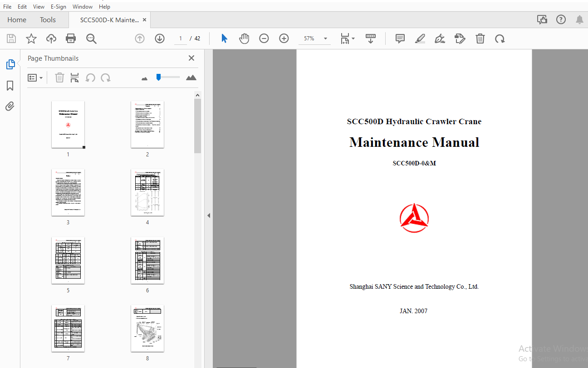Switch to the Home tab
588x368 pixels.
(x=17, y=19)
